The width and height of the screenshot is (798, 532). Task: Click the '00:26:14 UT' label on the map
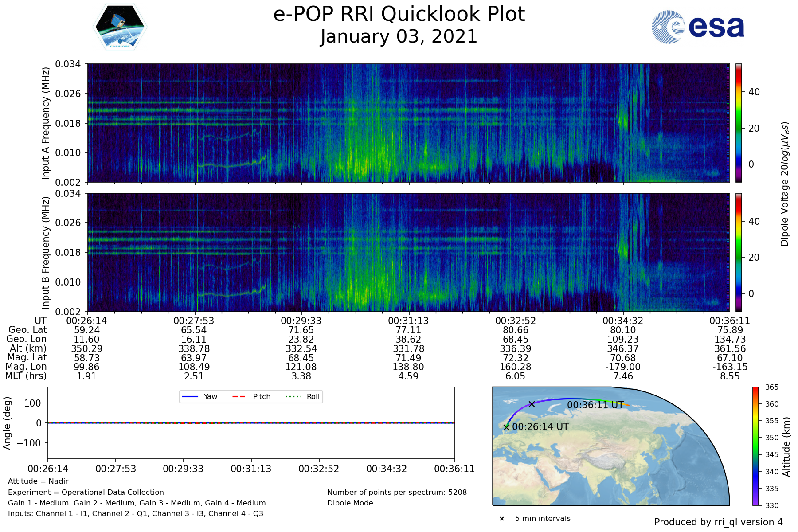(x=540, y=427)
